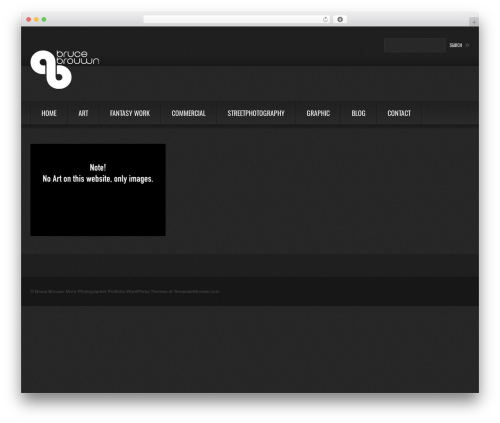Image resolution: width=500 pixels, height=423 pixels.
Task: Select the Graphic menu item
Action: [318, 113]
